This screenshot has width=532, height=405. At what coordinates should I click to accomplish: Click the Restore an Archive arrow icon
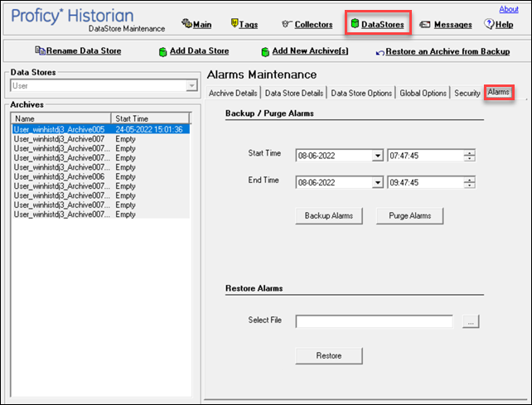tap(380, 52)
